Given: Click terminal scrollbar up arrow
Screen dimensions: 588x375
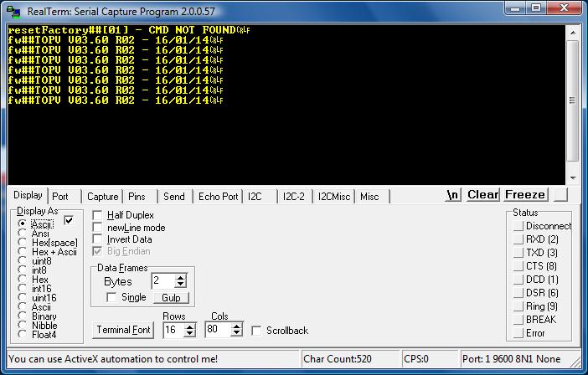Looking at the screenshot, I should (x=573, y=33).
